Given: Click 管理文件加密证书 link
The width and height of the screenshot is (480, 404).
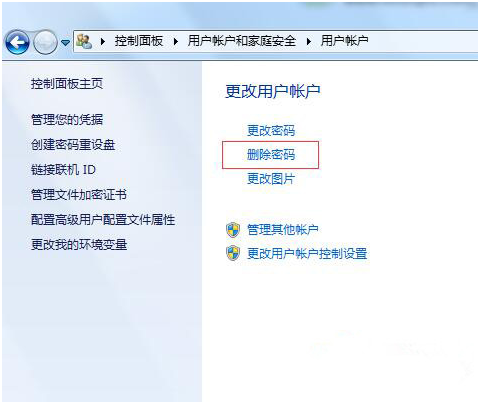Looking at the screenshot, I should coord(79,195).
